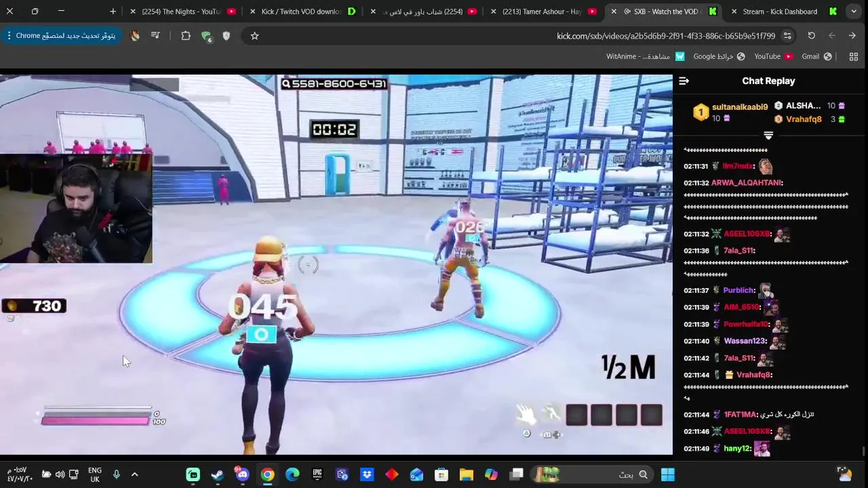
Task: Open the tune/site settings icon in address bar
Action: (787, 36)
